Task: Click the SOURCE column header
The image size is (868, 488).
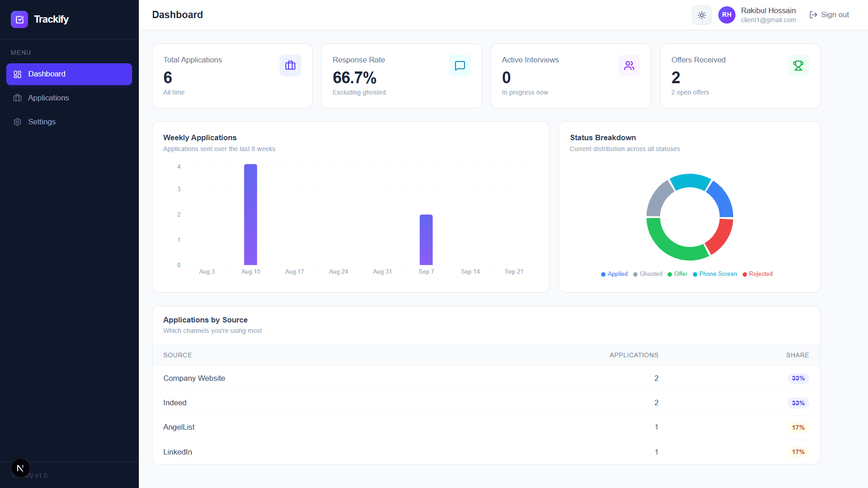Action: 177,355
